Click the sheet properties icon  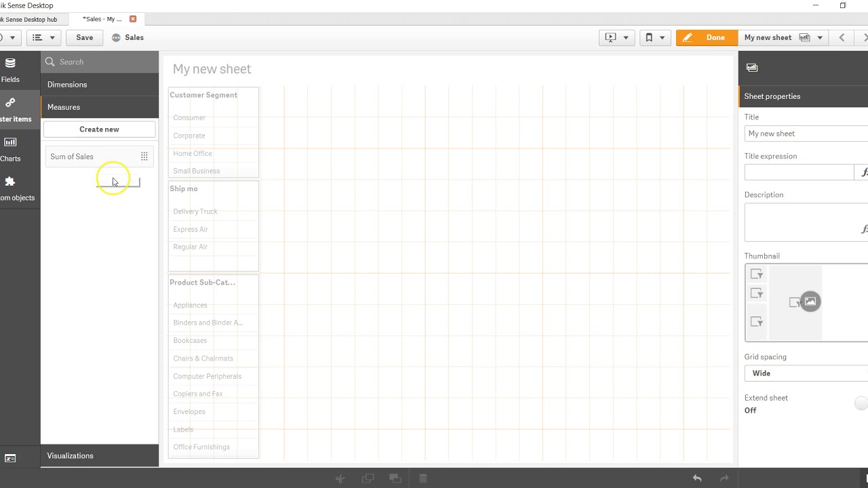click(752, 67)
